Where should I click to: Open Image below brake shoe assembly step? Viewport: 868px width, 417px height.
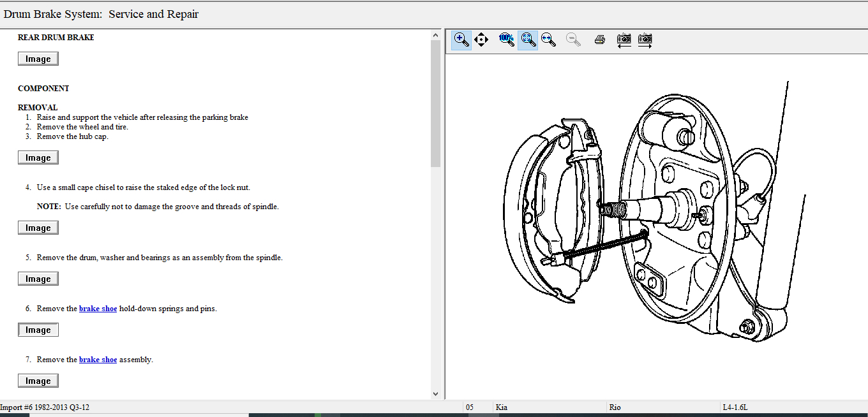coord(38,381)
